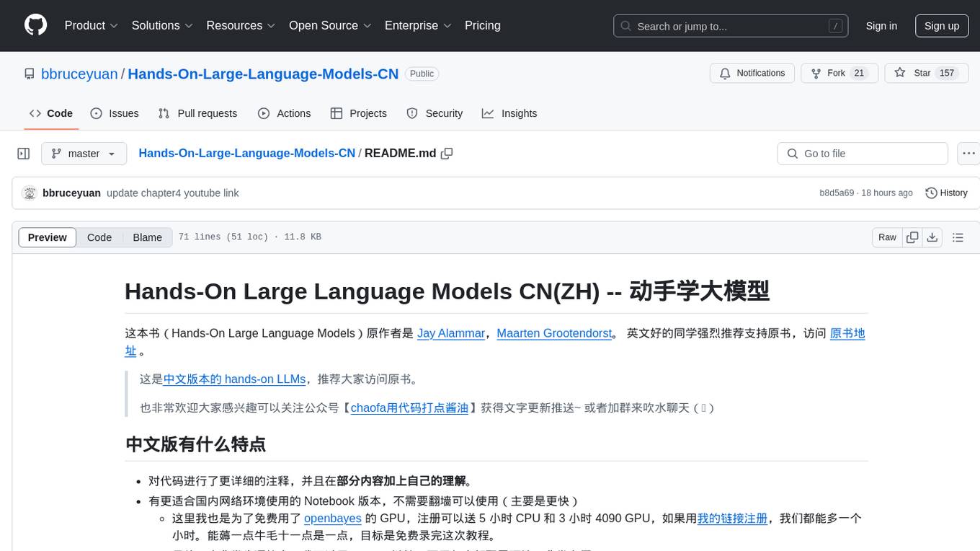Select the Code view toggle
The image size is (980, 551).
[x=99, y=237]
